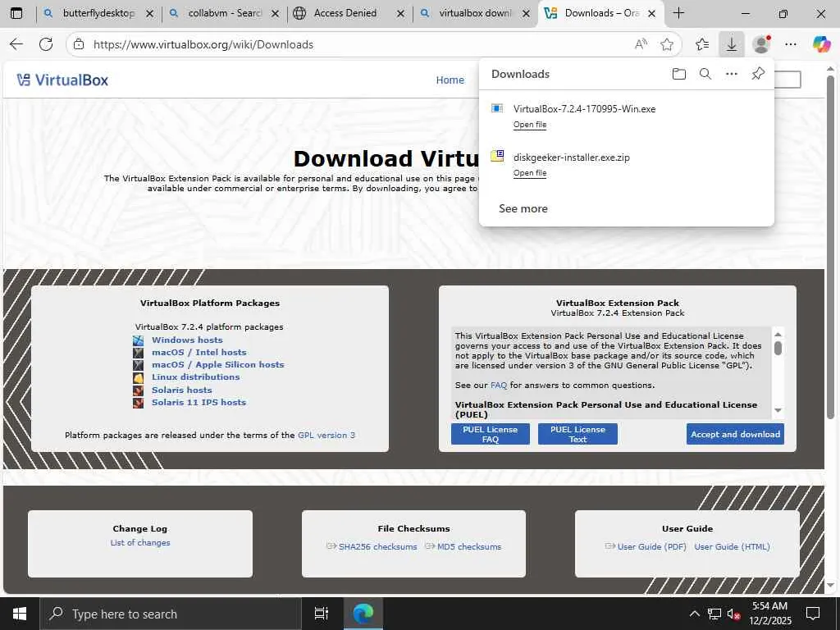Screen dimensions: 840x630
Task: Click the license box scroll-up arrow
Action: [x=778, y=335]
